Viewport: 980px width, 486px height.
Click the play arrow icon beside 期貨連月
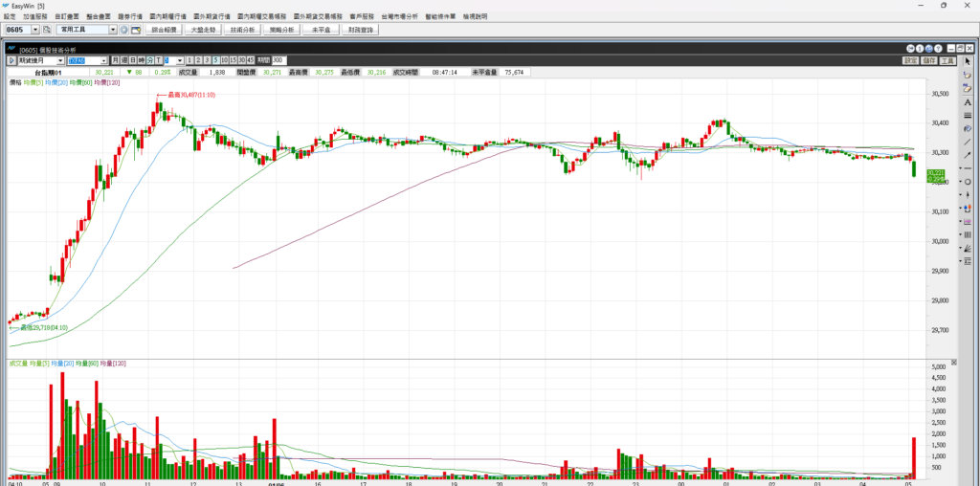(x=11, y=60)
